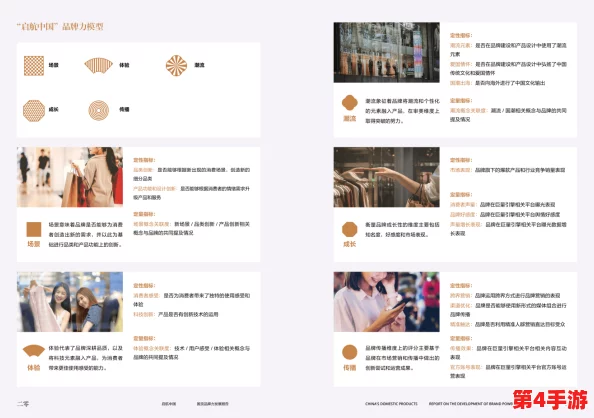
Task: Click footer text CHINA'S DOMESTIC PRODUCTS
Action: (391, 404)
